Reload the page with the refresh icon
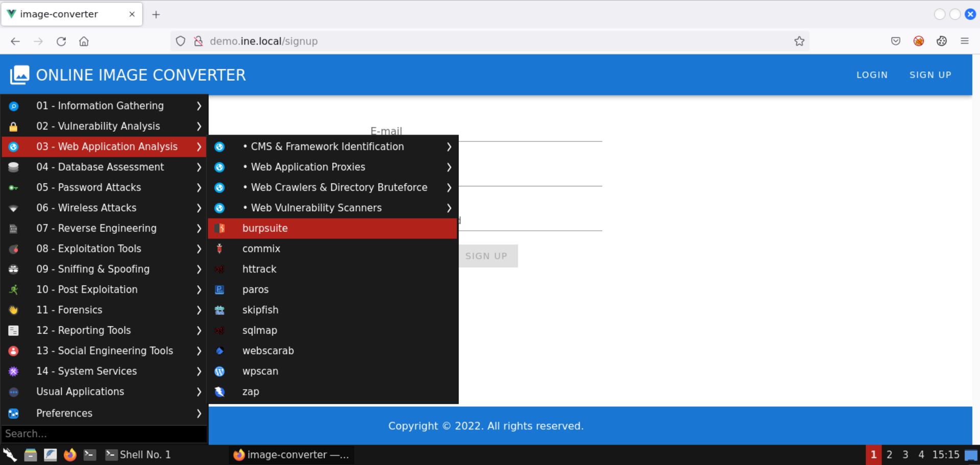 click(x=61, y=41)
